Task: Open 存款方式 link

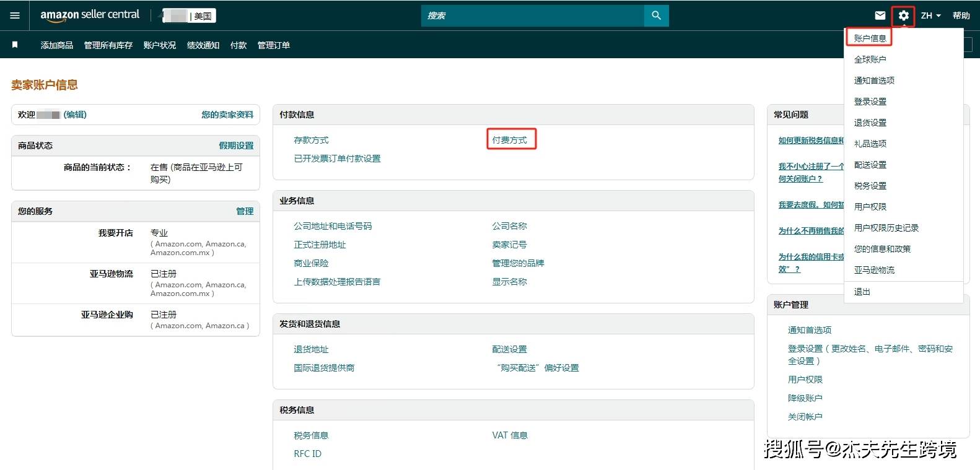Action: coord(311,141)
